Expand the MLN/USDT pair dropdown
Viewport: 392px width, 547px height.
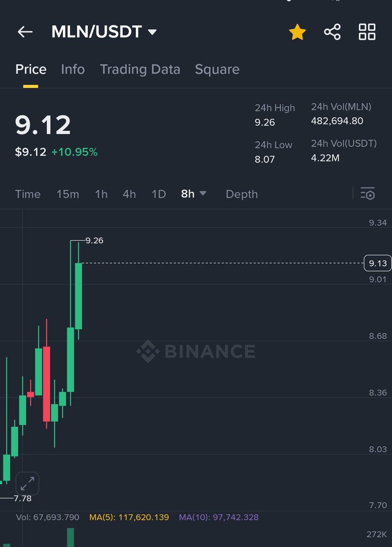pos(153,32)
